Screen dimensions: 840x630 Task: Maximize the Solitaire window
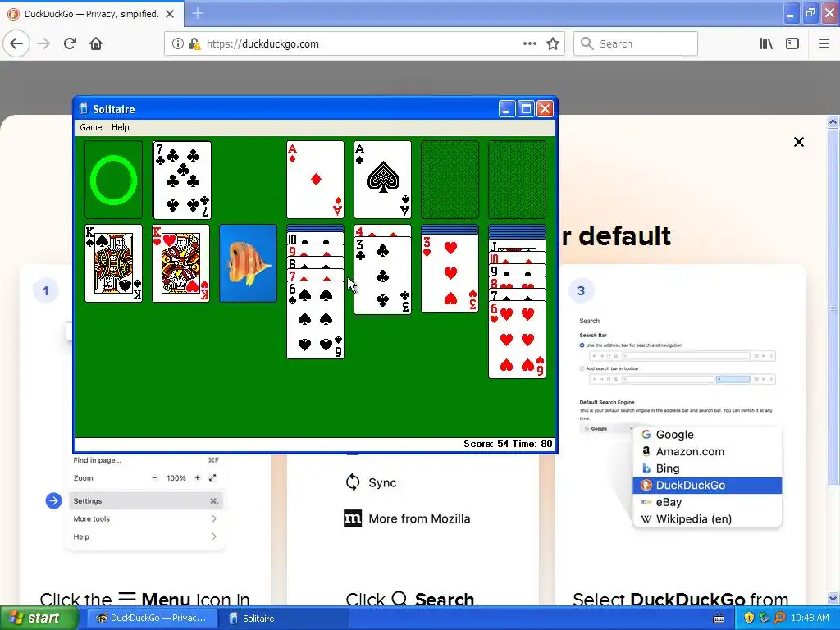click(526, 109)
